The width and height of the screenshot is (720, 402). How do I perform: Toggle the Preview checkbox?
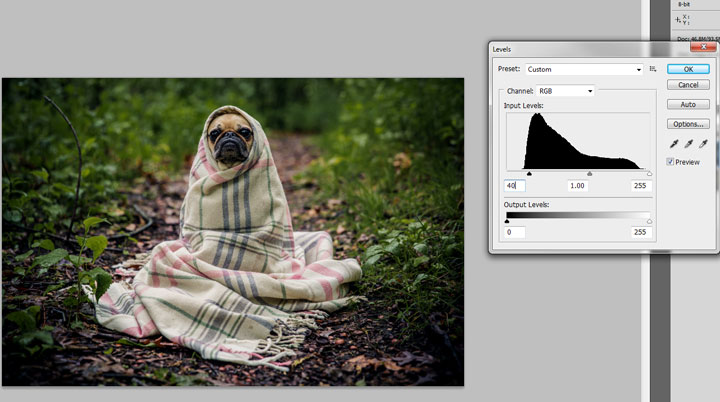(x=670, y=162)
